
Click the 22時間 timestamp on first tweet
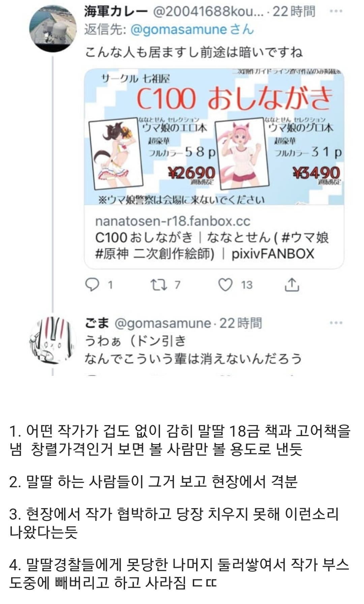[x=294, y=12]
